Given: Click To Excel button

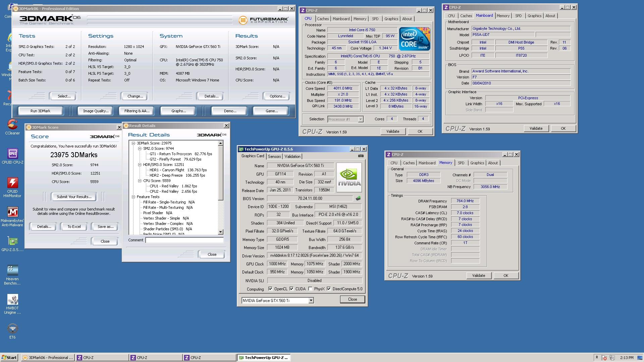Looking at the screenshot, I should point(74,227).
